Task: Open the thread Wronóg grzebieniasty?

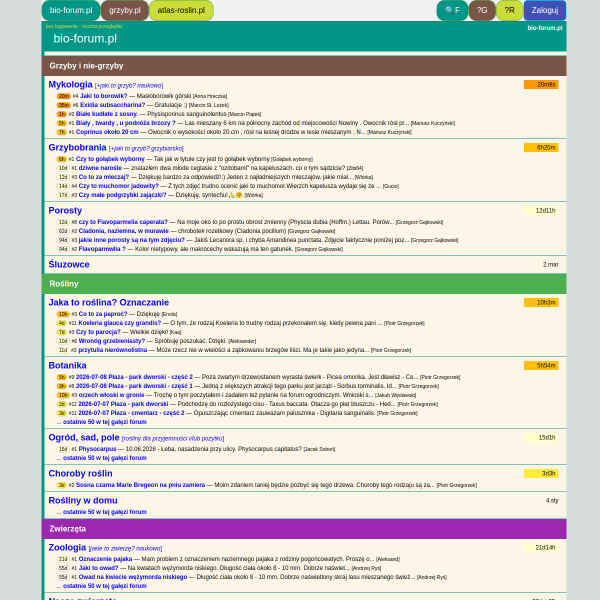Action: point(112,341)
